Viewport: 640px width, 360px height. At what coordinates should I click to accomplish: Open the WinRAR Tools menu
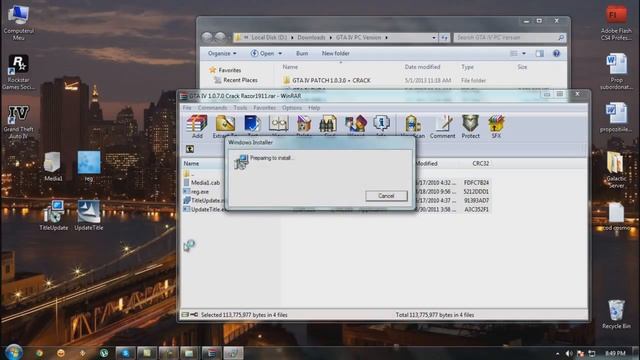tap(240, 108)
